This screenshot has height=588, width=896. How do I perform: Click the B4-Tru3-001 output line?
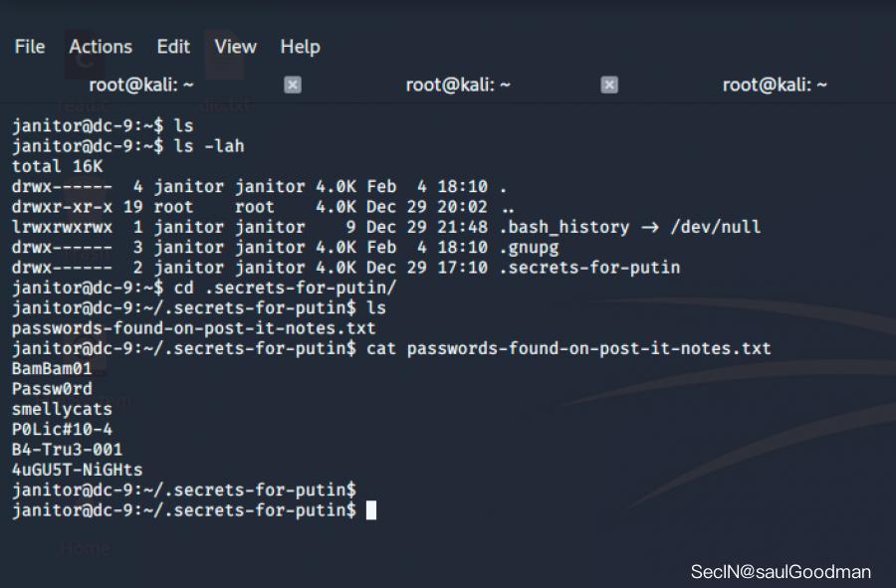pyautogui.click(x=67, y=450)
